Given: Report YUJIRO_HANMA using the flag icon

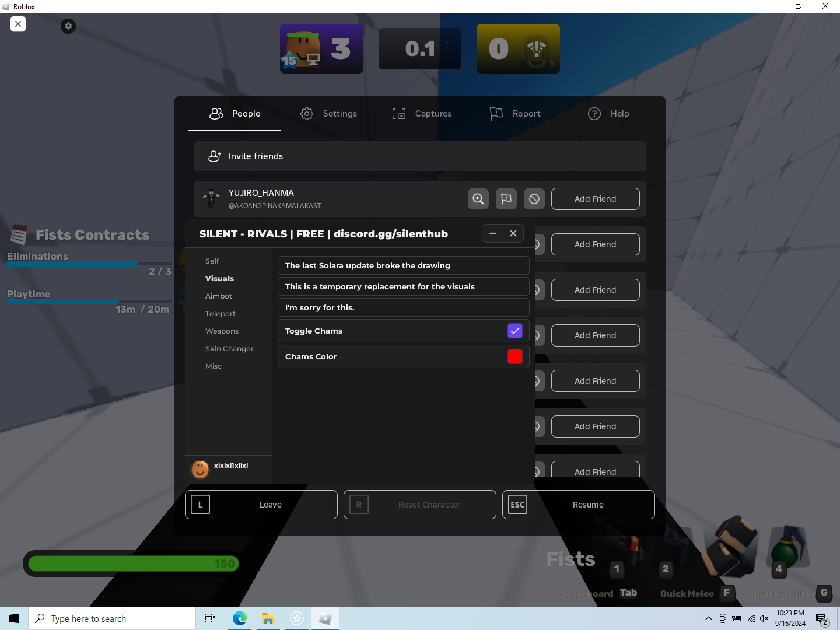Looking at the screenshot, I should [506, 199].
